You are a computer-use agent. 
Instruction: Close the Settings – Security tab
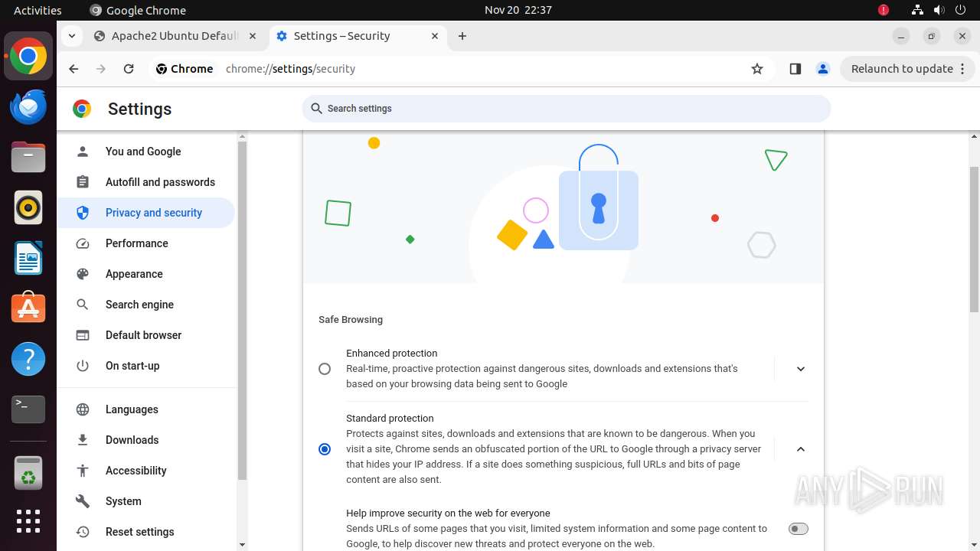[x=435, y=36]
